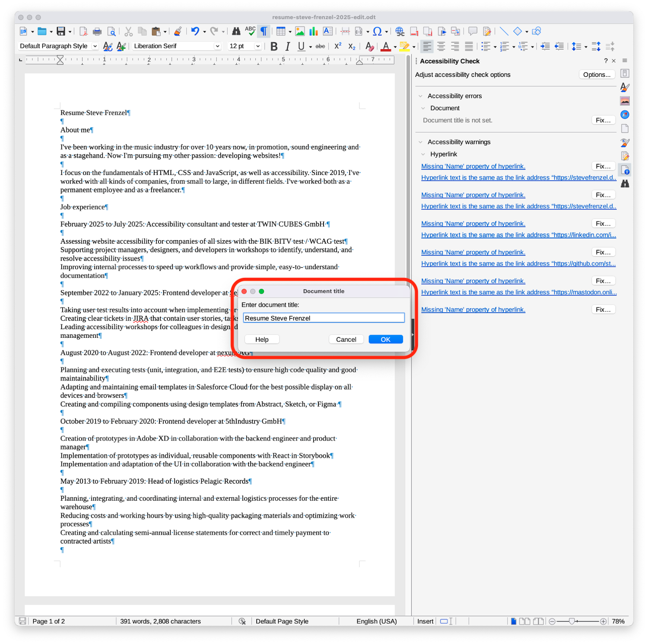Toggle italic formatting

point(288,47)
